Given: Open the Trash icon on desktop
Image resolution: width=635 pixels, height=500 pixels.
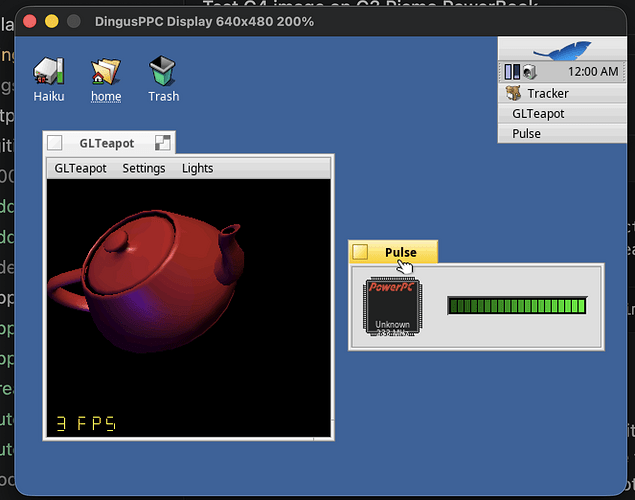Looking at the screenshot, I should [162, 71].
